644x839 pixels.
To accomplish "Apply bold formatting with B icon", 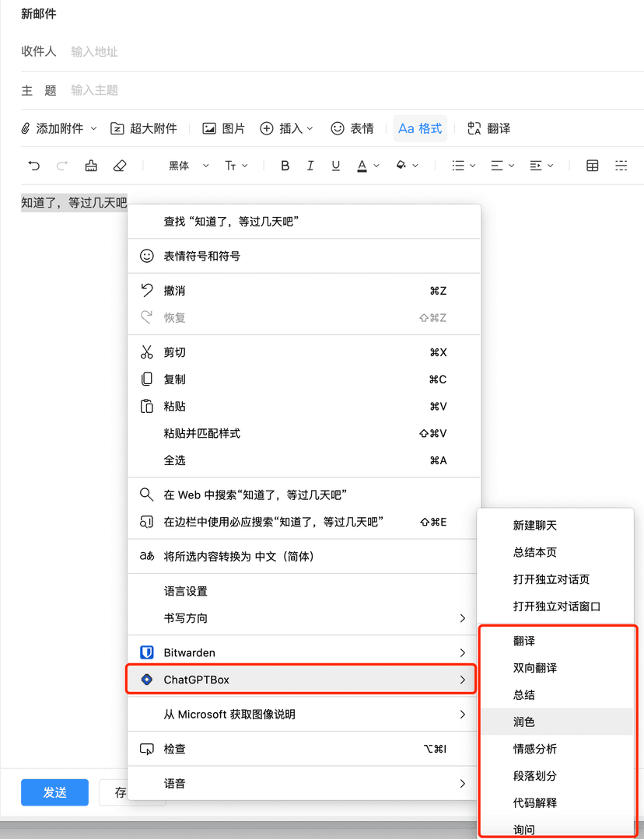I will click(x=285, y=166).
